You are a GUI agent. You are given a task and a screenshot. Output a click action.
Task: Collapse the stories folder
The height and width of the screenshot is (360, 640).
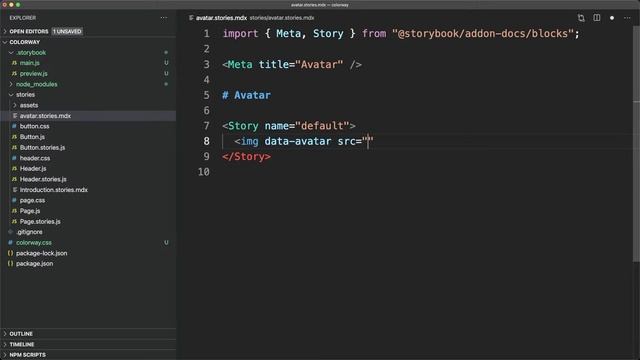coord(11,95)
